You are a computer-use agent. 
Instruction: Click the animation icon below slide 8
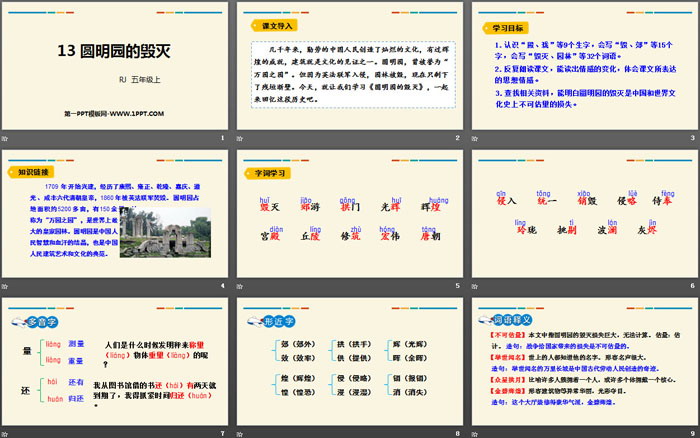tap(241, 432)
